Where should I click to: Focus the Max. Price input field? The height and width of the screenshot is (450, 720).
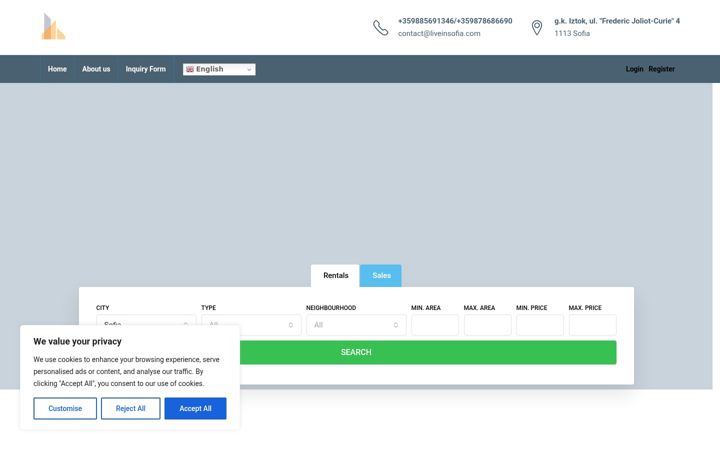pos(592,325)
